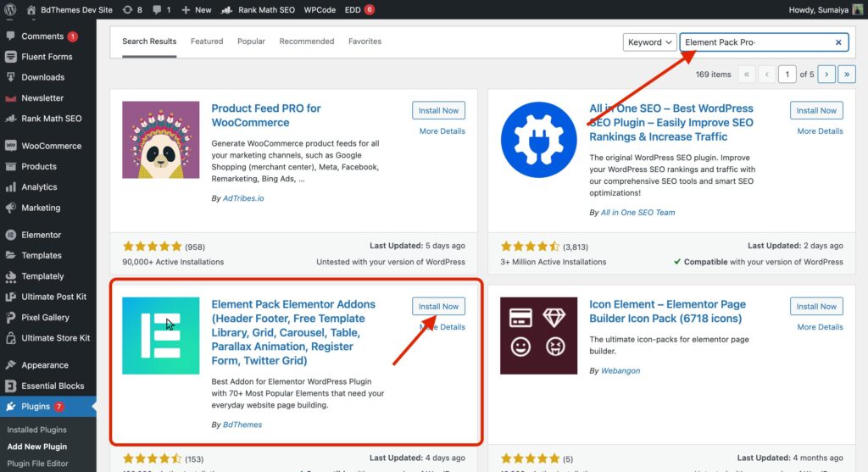
Task: Go to Add New Plugin submenu
Action: tap(36, 447)
